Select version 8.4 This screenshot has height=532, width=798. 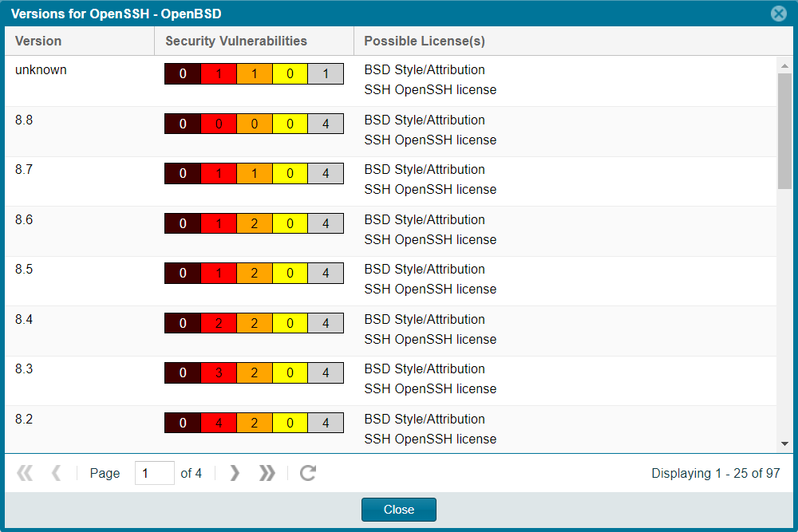coord(391,331)
